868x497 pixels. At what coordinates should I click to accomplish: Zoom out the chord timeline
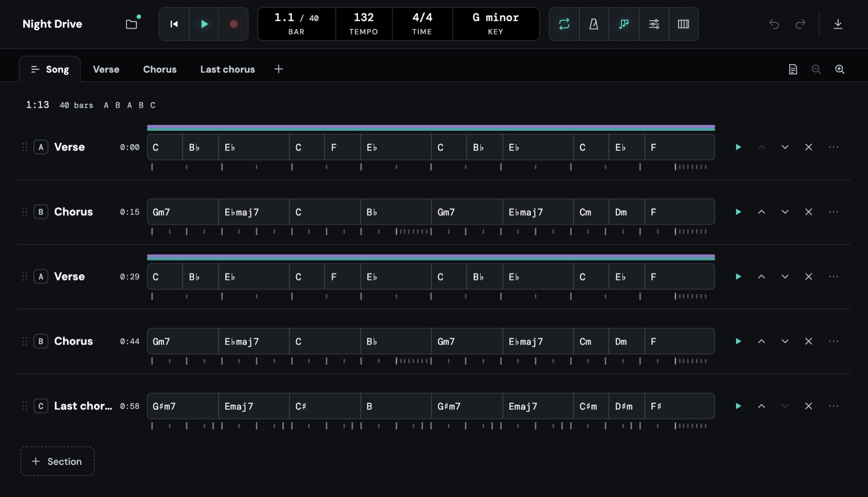(816, 69)
